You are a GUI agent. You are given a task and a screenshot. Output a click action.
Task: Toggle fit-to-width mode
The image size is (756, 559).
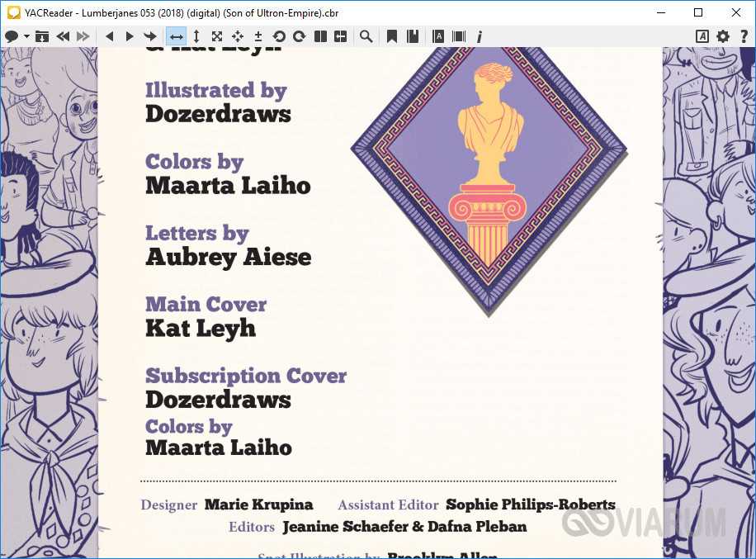click(x=176, y=36)
